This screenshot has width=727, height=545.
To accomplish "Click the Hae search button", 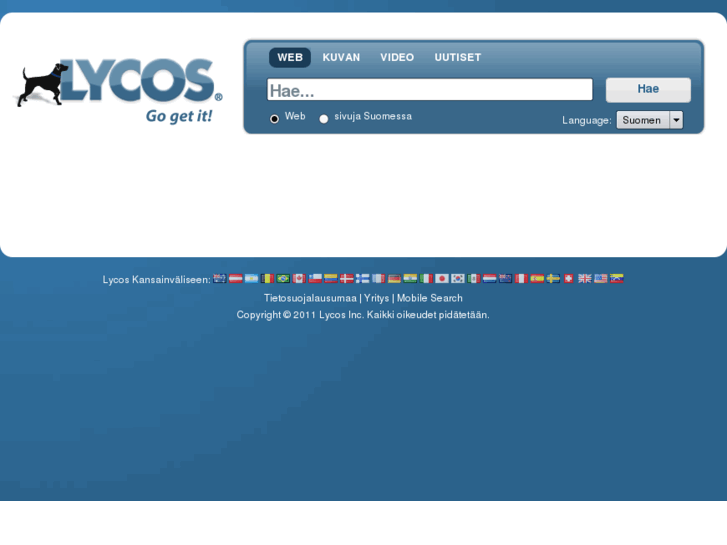I will pyautogui.click(x=648, y=90).
